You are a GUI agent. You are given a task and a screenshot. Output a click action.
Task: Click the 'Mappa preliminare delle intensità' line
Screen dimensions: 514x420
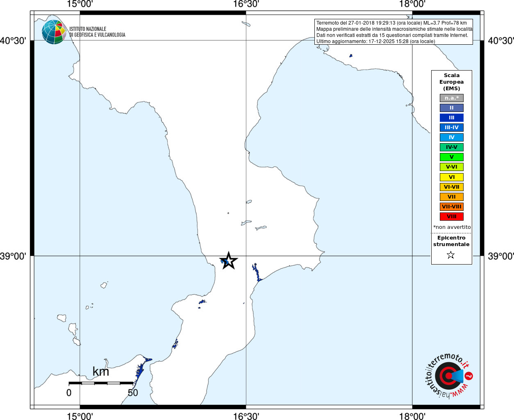pyautogui.click(x=394, y=29)
